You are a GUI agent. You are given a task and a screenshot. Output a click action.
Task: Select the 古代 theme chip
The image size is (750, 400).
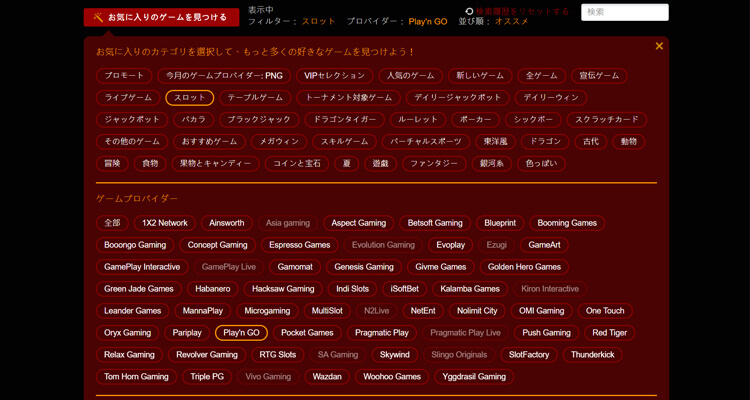pyautogui.click(x=590, y=142)
